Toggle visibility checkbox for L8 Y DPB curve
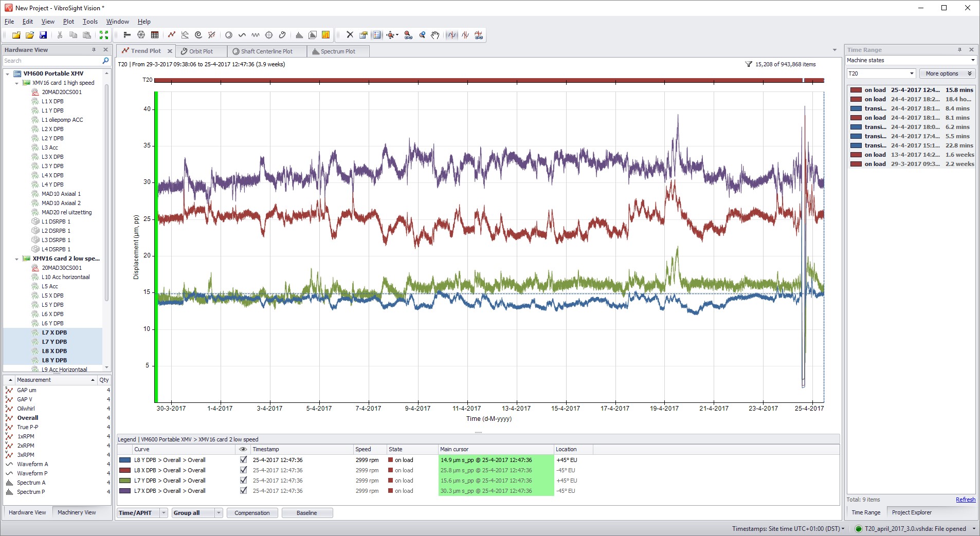The width and height of the screenshot is (980, 536). point(243,460)
